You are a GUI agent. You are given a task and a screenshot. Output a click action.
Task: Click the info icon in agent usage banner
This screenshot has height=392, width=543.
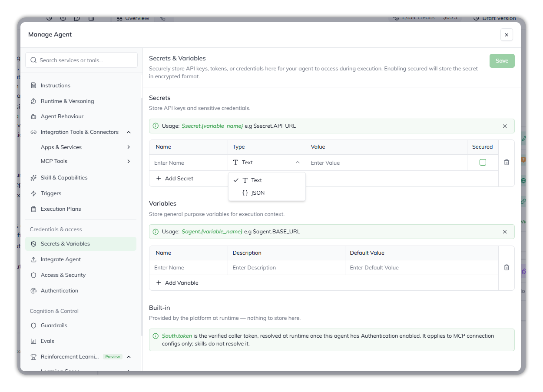[x=156, y=232]
